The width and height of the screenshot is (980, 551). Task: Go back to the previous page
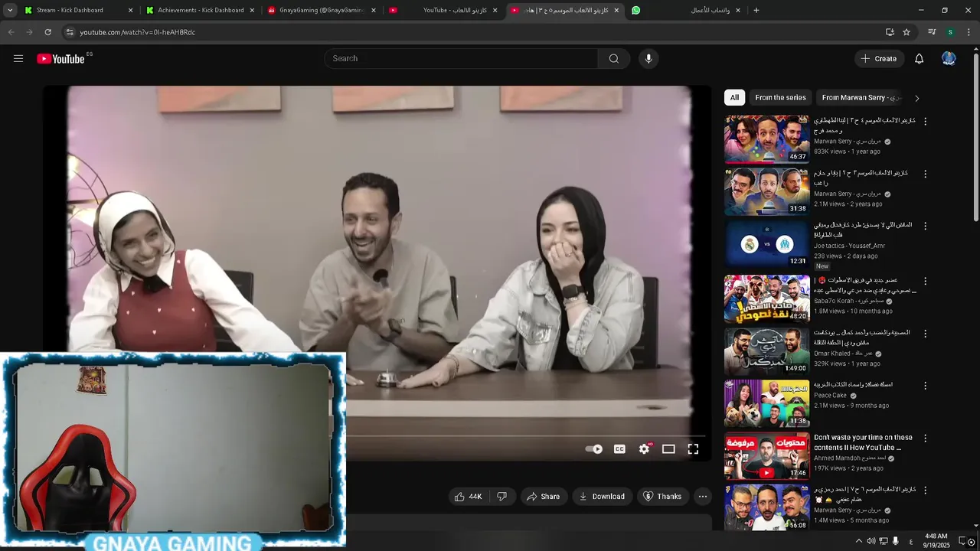click(x=11, y=32)
